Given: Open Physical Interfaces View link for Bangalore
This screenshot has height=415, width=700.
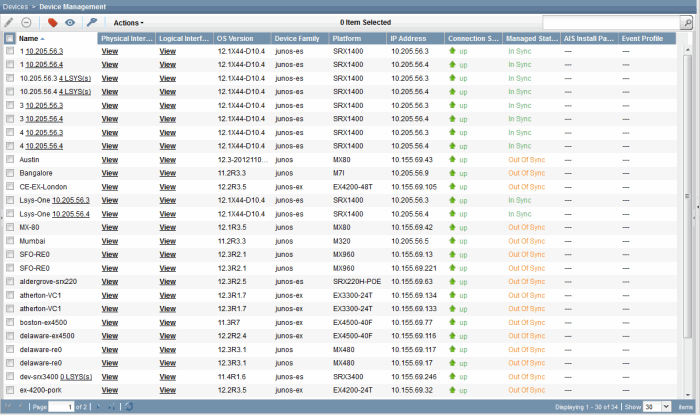Looking at the screenshot, I should 109,173.
